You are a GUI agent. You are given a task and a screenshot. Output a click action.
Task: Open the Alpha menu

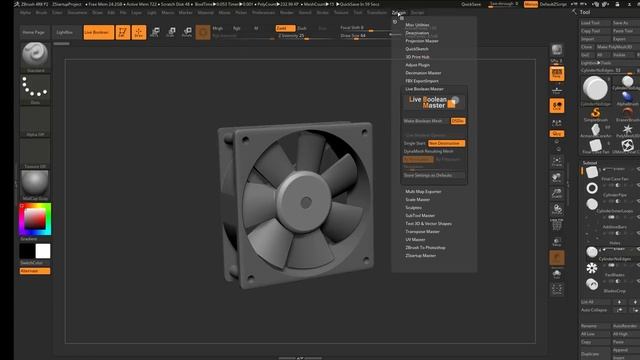click(25, 13)
